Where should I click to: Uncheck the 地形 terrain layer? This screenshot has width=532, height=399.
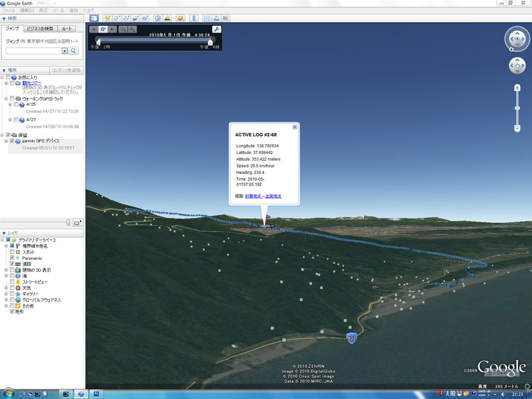12,311
